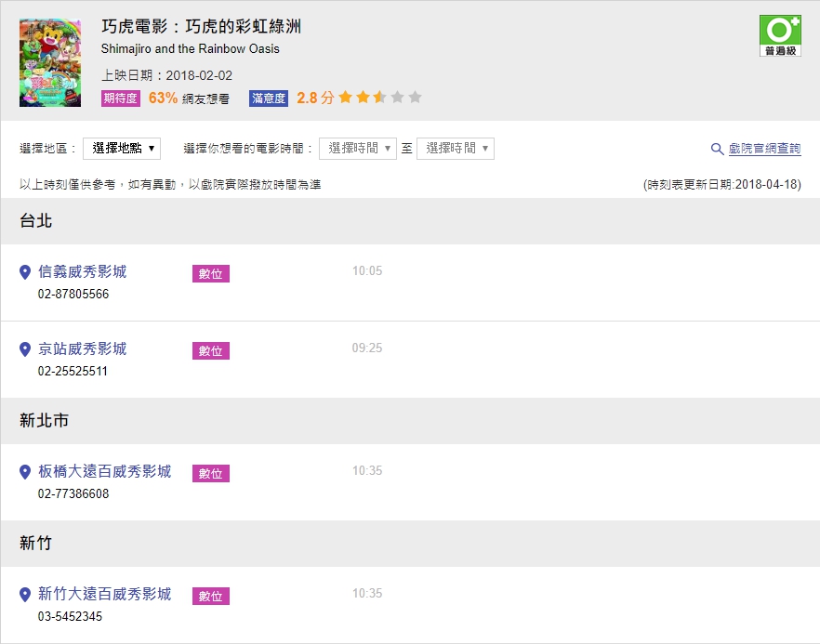Open the start time 選擇時間 dropdown

358,149
